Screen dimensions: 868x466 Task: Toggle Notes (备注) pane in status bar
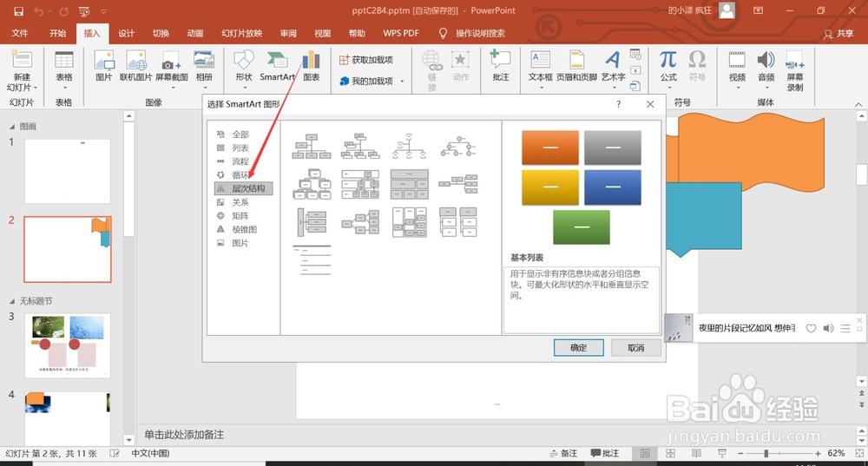point(563,453)
